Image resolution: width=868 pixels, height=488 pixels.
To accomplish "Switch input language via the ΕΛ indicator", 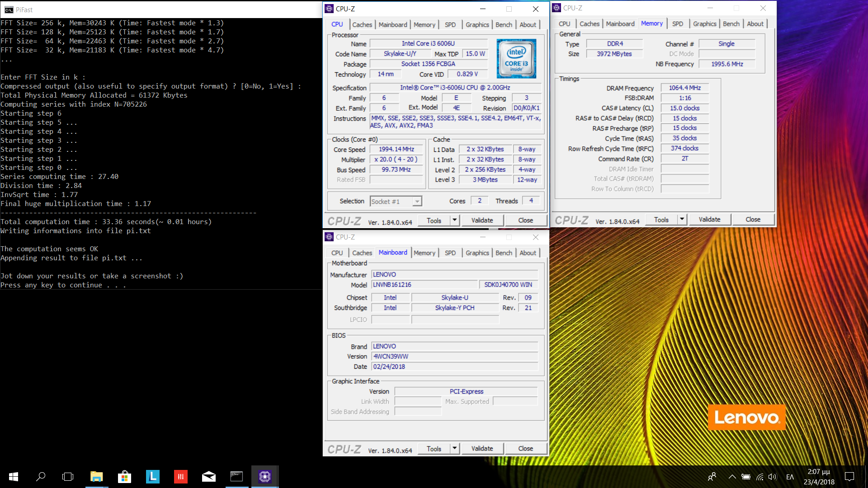I will pyautogui.click(x=790, y=477).
